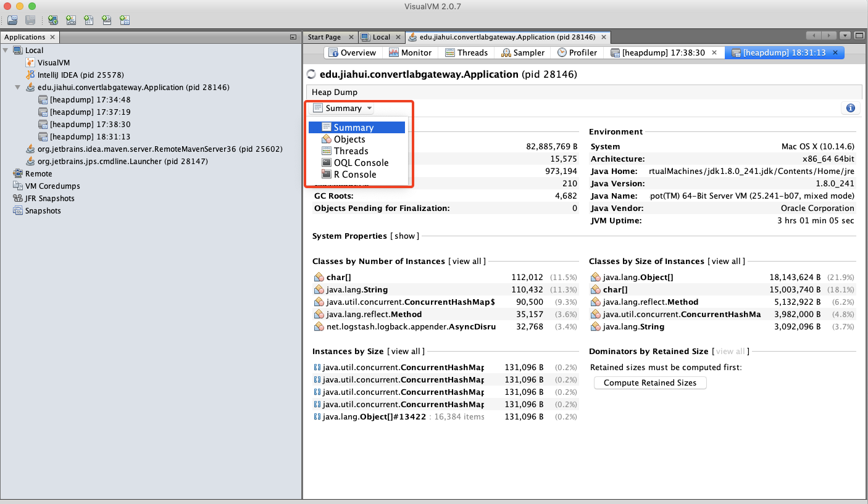Click the Load snapshot toolbar icon
The height and width of the screenshot is (504, 868).
coord(12,20)
